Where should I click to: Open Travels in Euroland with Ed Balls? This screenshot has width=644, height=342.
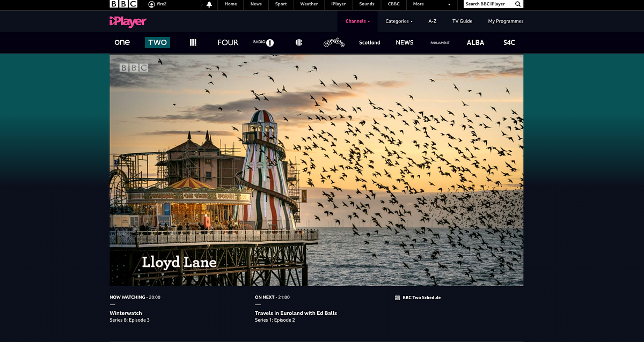[x=296, y=313]
